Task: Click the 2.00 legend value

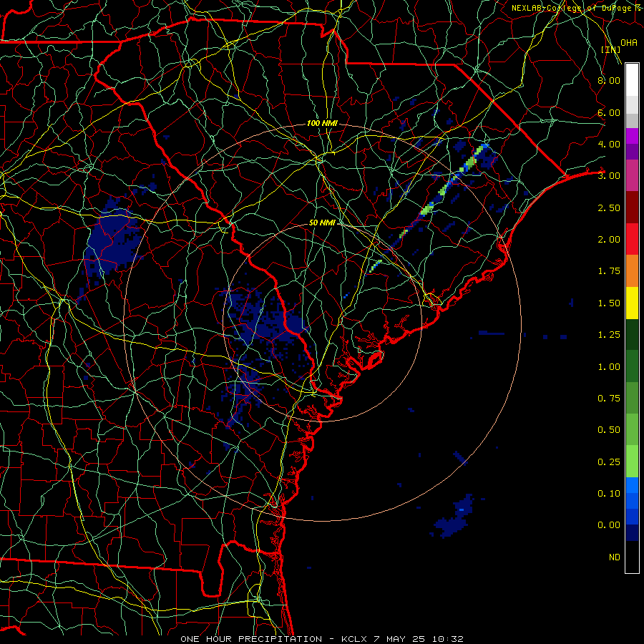Action: tap(609, 240)
